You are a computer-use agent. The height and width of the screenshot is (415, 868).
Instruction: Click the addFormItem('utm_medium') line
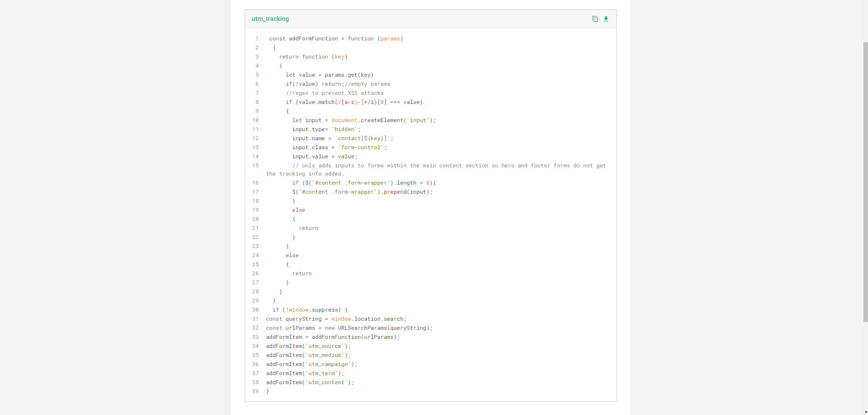308,355
